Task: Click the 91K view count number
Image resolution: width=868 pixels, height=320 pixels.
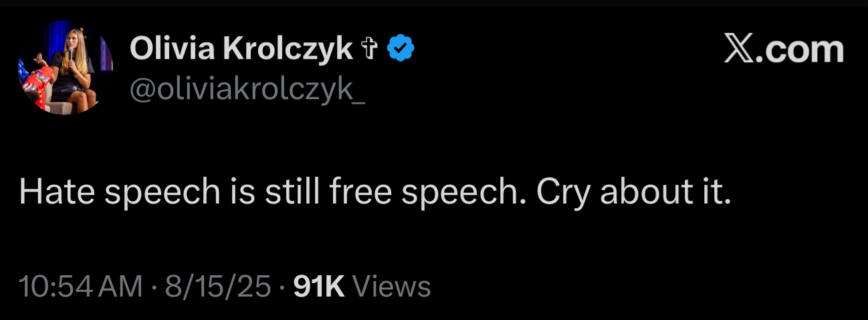Action: pos(319,287)
